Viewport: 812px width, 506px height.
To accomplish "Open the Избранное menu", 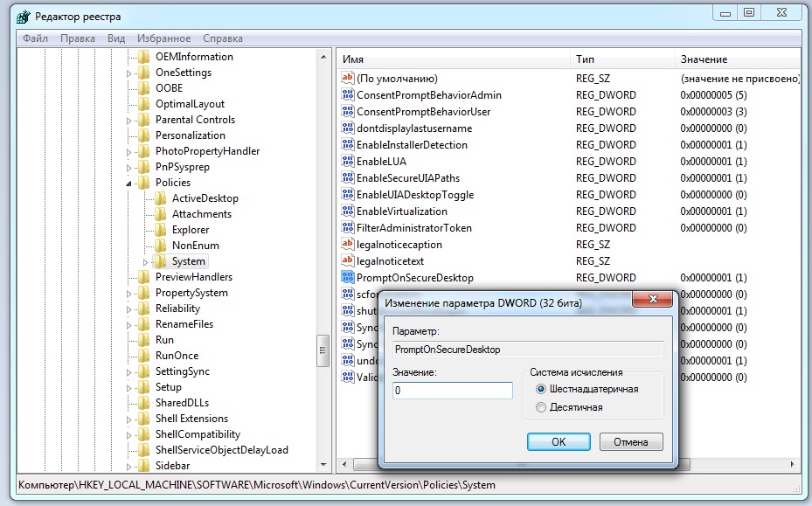I will (163, 38).
